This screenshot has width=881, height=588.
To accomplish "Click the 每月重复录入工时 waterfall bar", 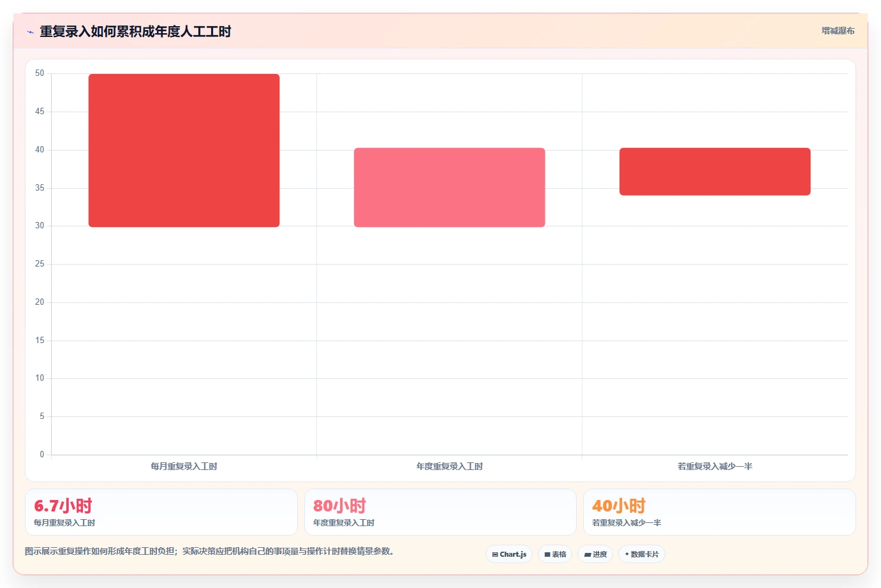I will pos(184,151).
